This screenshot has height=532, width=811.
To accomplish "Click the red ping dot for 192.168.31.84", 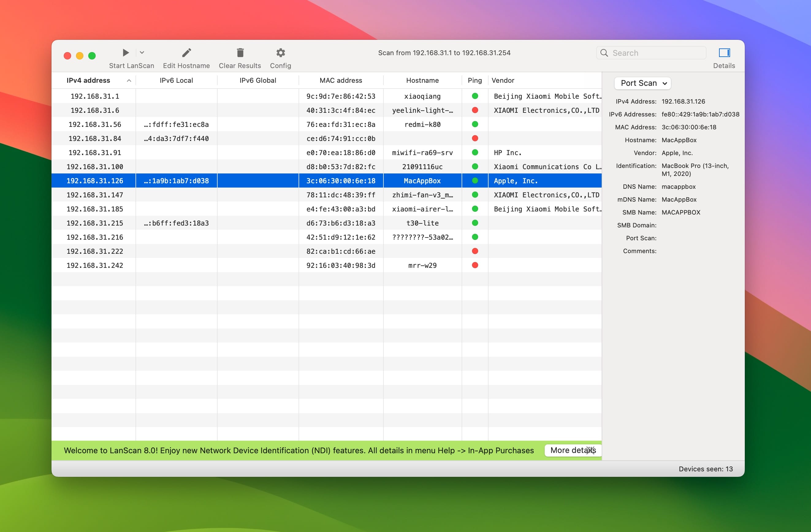I will [x=475, y=139].
